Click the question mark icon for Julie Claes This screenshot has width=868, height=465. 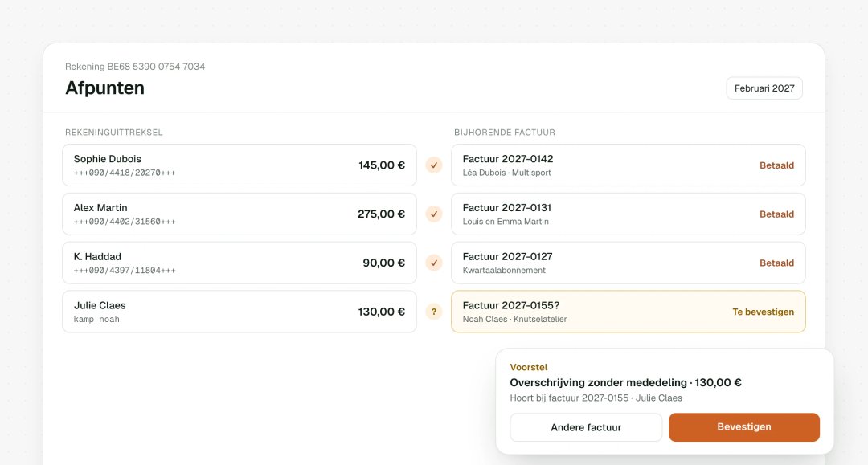pyautogui.click(x=434, y=312)
